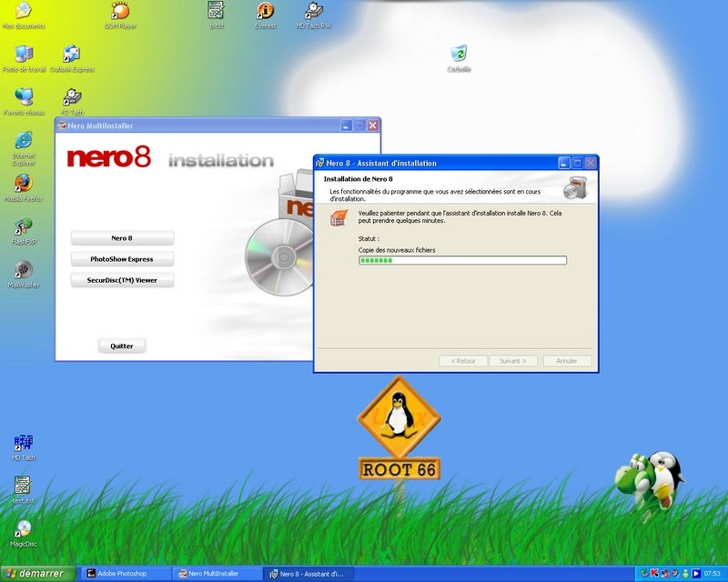This screenshot has height=582, width=728.
Task: Click the green messenger buddy tray icon
Action: click(x=685, y=573)
